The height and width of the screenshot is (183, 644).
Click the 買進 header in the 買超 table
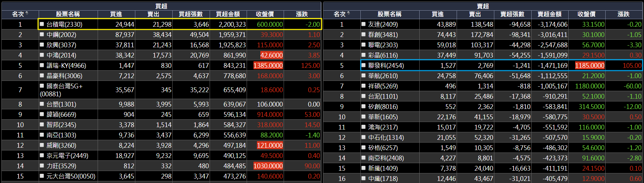pyautogui.click(x=116, y=14)
